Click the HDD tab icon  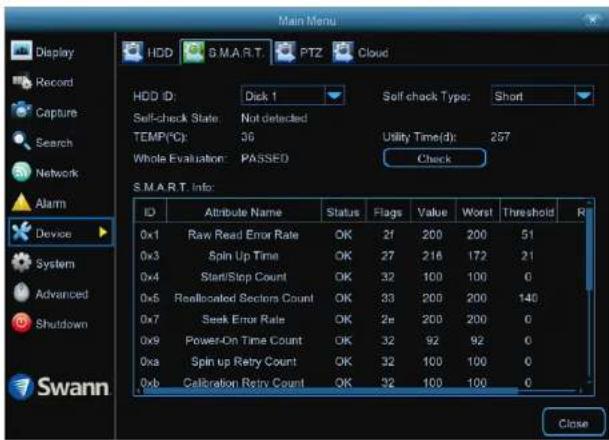tap(133, 52)
